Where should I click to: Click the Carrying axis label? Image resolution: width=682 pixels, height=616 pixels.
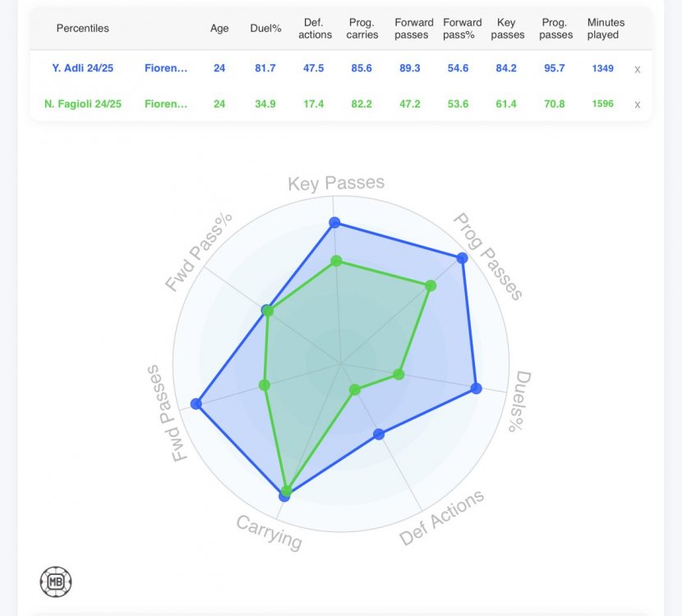tap(270, 531)
